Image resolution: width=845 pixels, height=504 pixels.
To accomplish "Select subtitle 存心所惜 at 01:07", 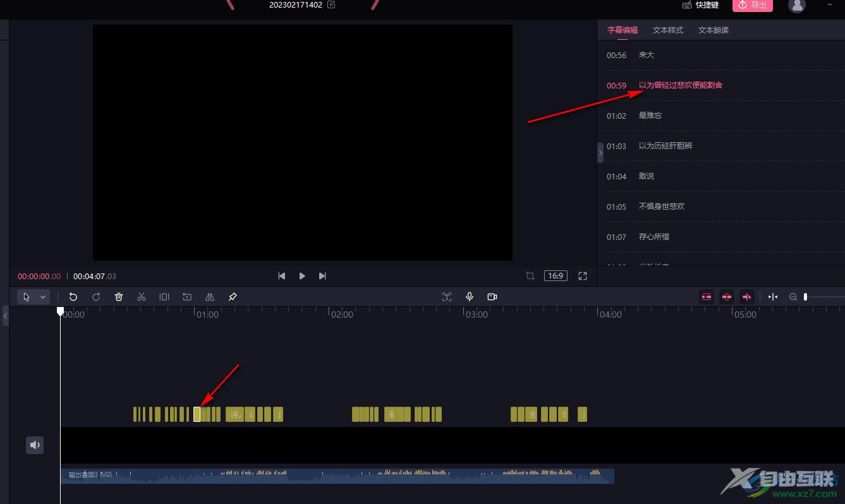I will pos(654,237).
